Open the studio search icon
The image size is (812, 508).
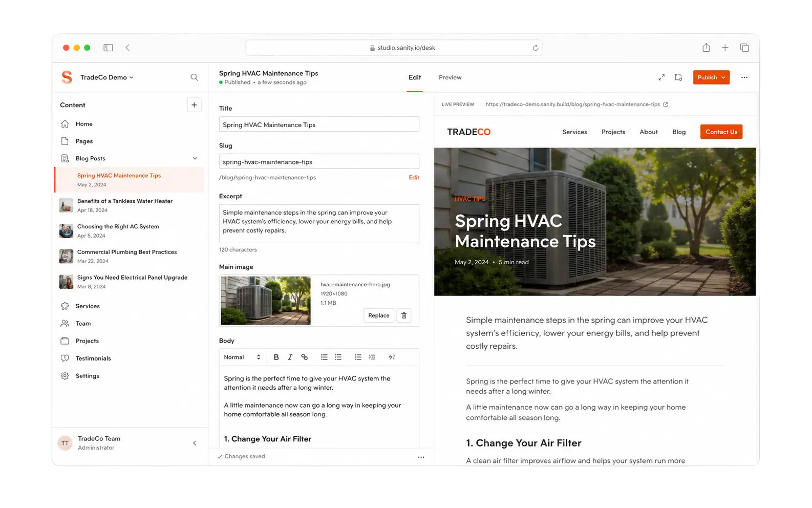click(194, 77)
